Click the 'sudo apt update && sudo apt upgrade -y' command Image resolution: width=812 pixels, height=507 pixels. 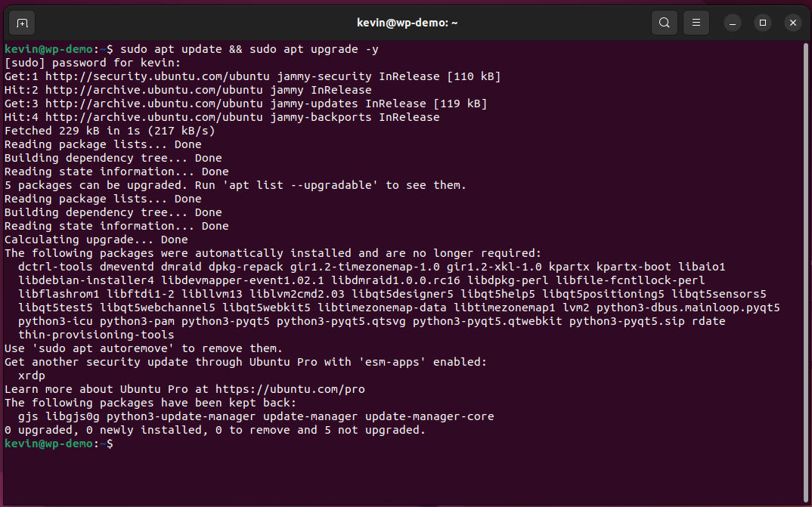pyautogui.click(x=249, y=49)
